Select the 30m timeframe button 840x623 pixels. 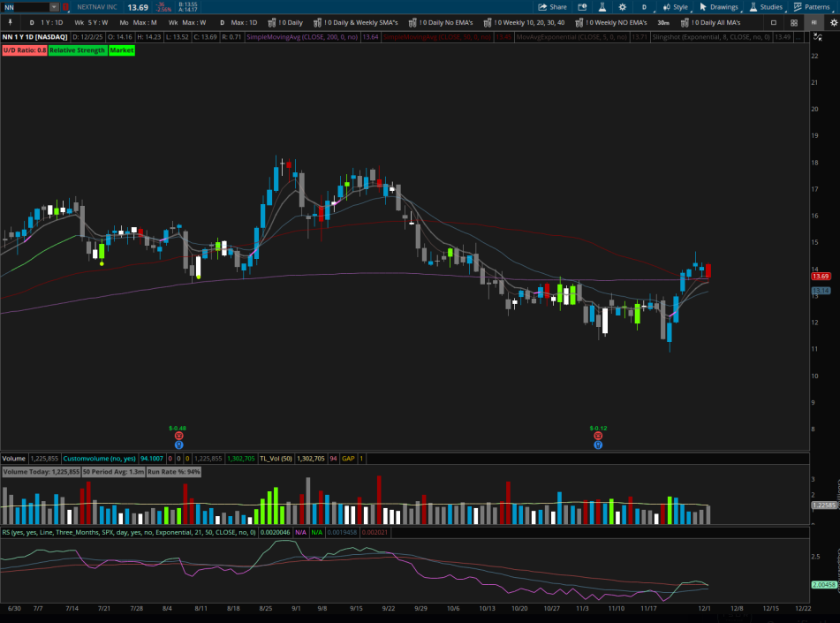coord(663,22)
